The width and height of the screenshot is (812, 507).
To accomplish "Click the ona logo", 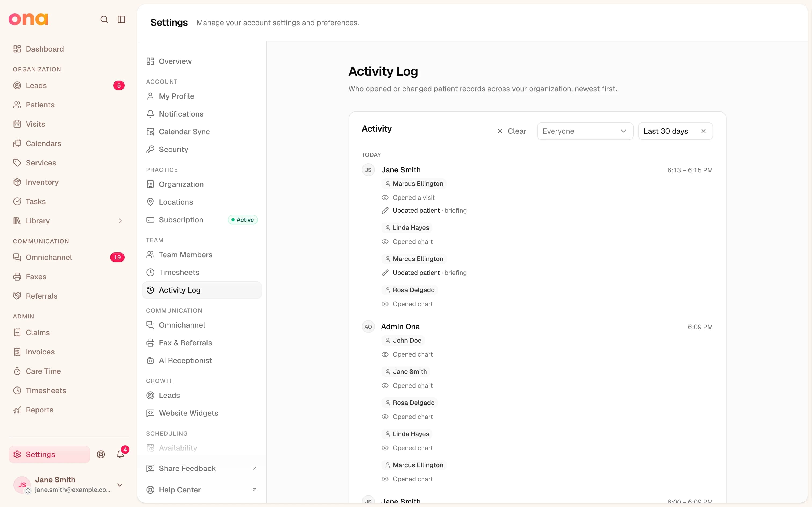I will pos(28,19).
